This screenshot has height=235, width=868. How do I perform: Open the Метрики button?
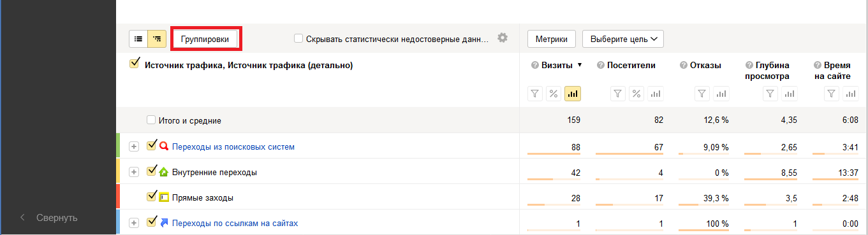pyautogui.click(x=552, y=39)
